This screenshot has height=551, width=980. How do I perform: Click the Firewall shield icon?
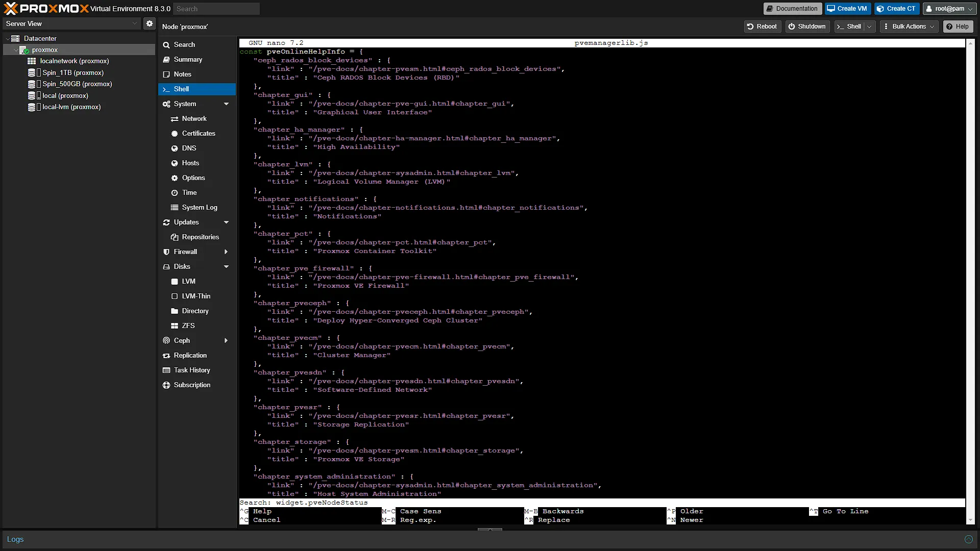coord(166,252)
